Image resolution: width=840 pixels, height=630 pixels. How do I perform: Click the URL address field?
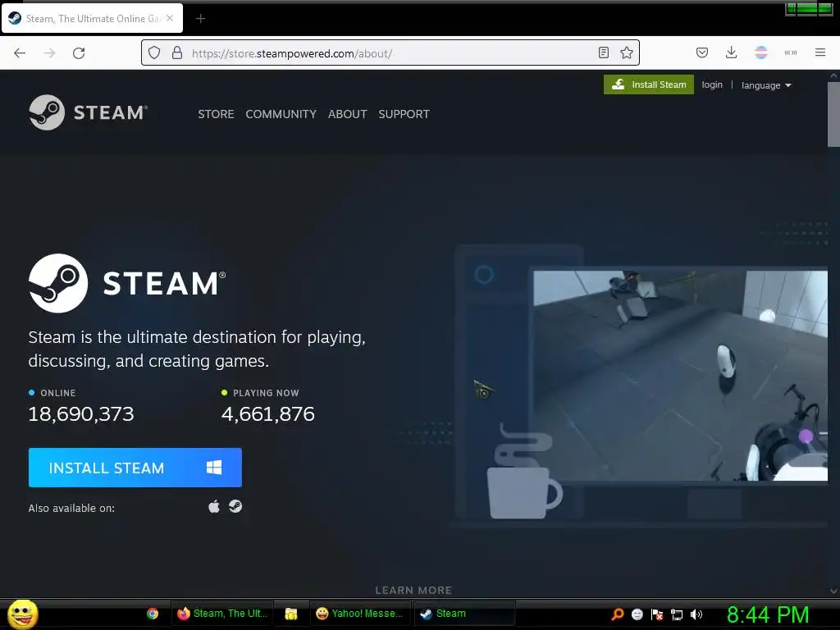[391, 53]
